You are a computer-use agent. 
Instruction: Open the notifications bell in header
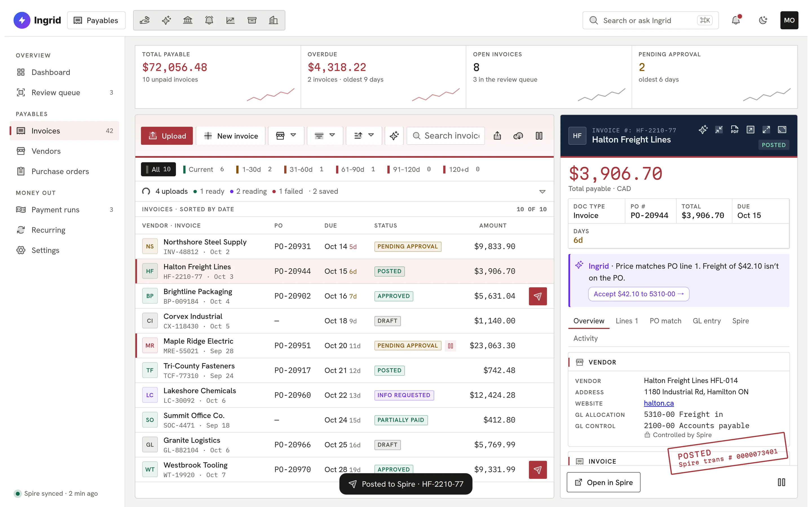(736, 20)
